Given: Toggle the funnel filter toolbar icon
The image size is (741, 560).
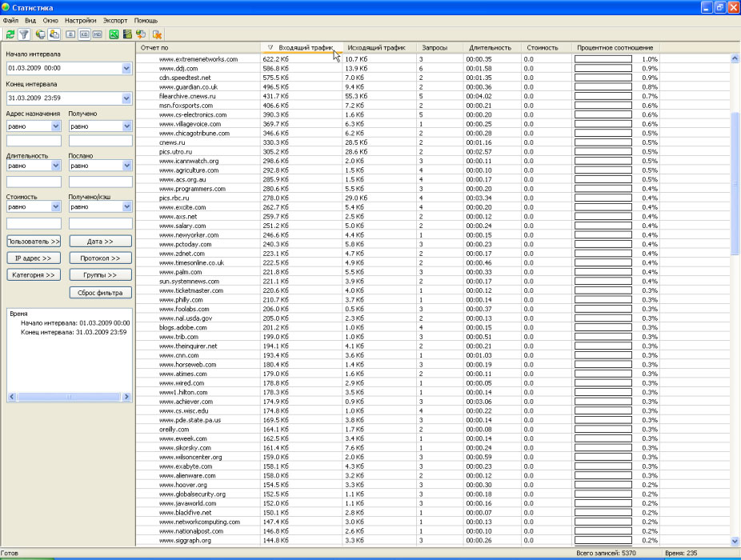Looking at the screenshot, I should [x=24, y=34].
